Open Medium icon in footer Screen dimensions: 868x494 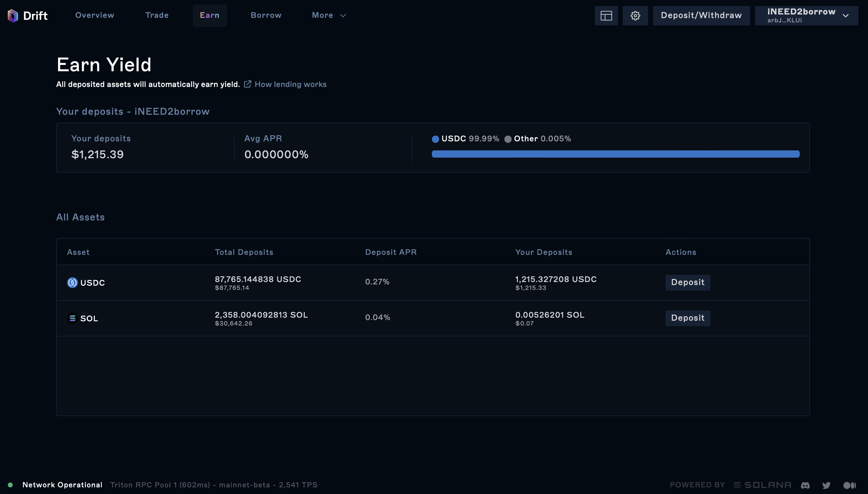pos(850,485)
